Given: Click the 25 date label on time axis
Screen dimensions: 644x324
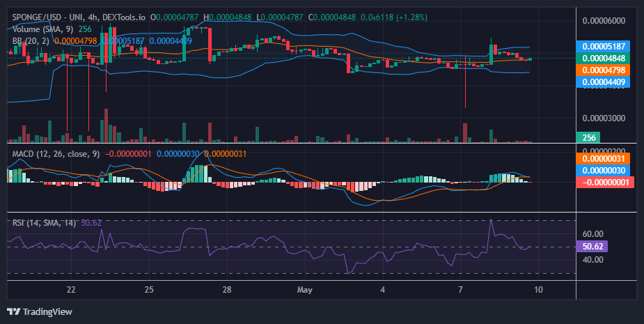Looking at the screenshot, I should (x=149, y=289).
